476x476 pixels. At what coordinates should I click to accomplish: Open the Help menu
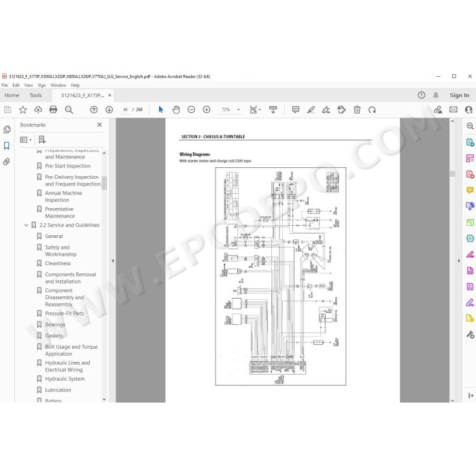(75, 85)
